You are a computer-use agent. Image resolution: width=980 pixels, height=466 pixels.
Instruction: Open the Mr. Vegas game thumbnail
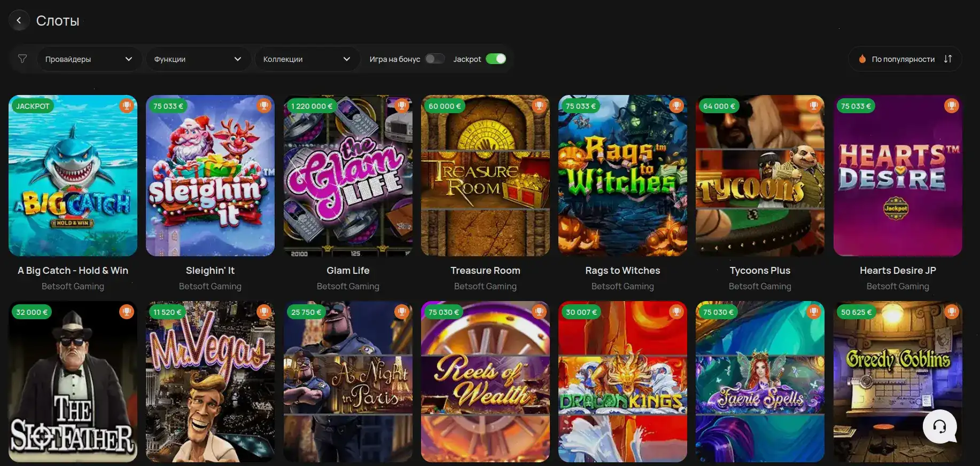click(210, 382)
